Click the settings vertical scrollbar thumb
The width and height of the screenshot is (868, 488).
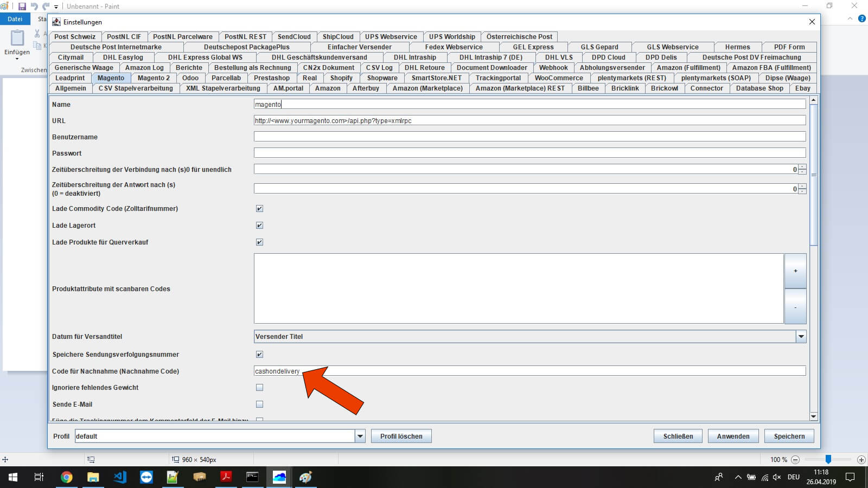pyautogui.click(x=813, y=175)
